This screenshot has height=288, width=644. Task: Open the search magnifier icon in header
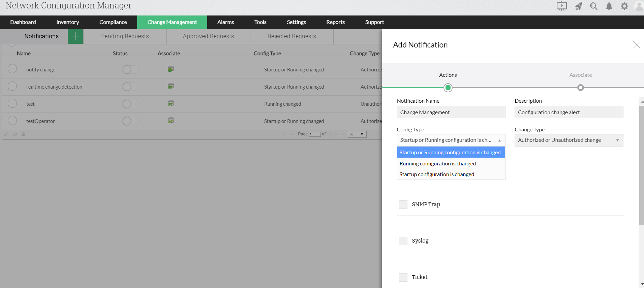[593, 6]
